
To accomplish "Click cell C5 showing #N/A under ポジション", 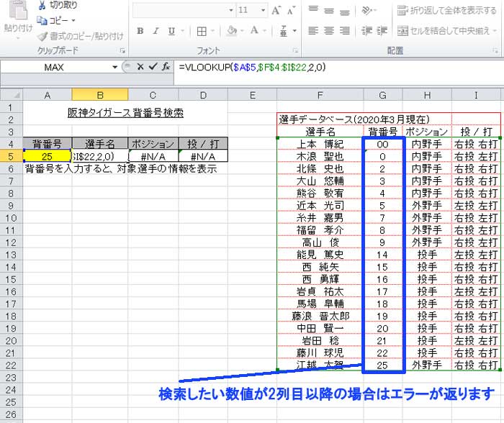I will click(x=153, y=156).
